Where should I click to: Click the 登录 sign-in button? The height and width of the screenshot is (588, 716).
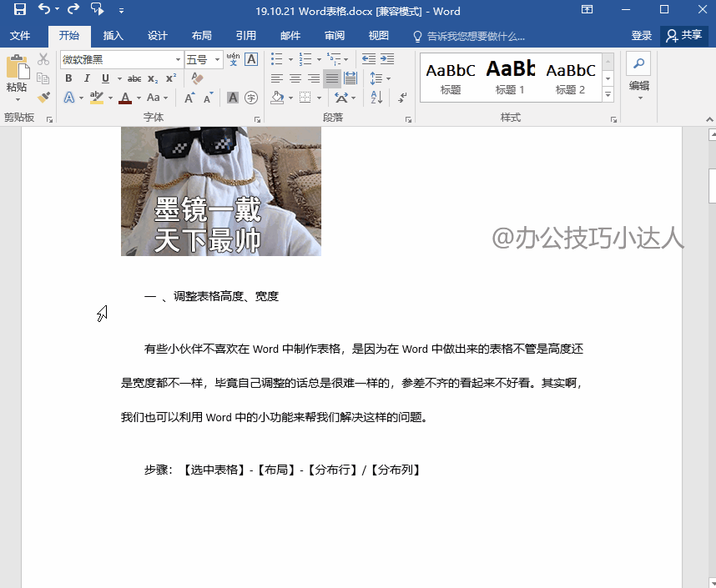pyautogui.click(x=641, y=36)
